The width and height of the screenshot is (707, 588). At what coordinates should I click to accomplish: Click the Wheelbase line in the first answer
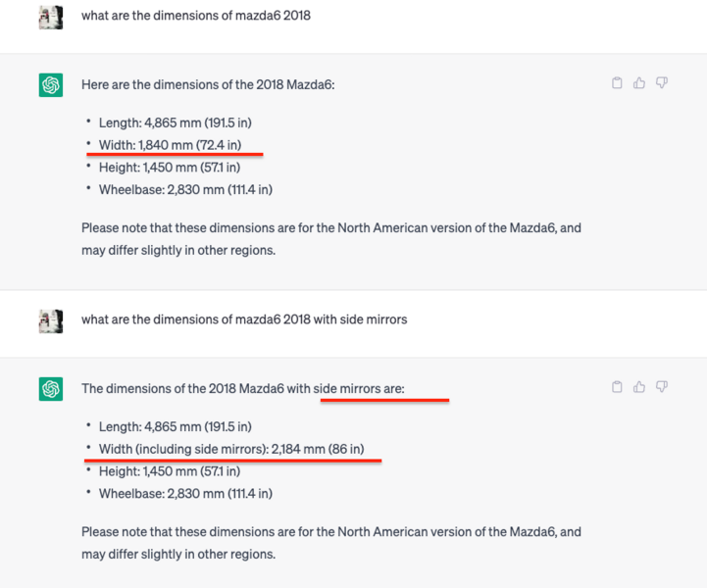click(x=185, y=189)
